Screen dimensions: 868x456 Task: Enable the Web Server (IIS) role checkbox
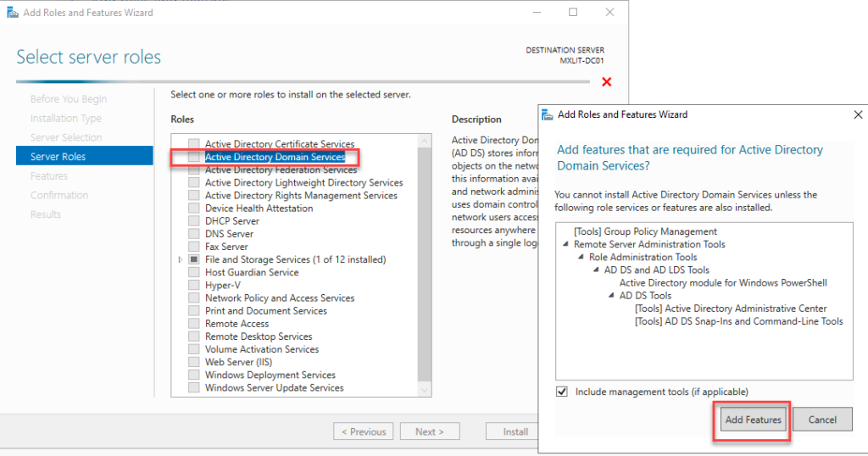click(194, 362)
